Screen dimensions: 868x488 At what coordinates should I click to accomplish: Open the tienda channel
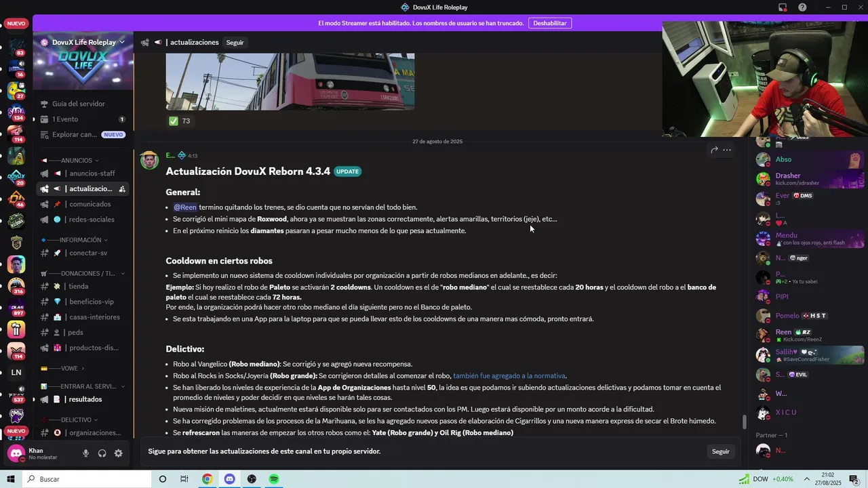click(x=83, y=286)
